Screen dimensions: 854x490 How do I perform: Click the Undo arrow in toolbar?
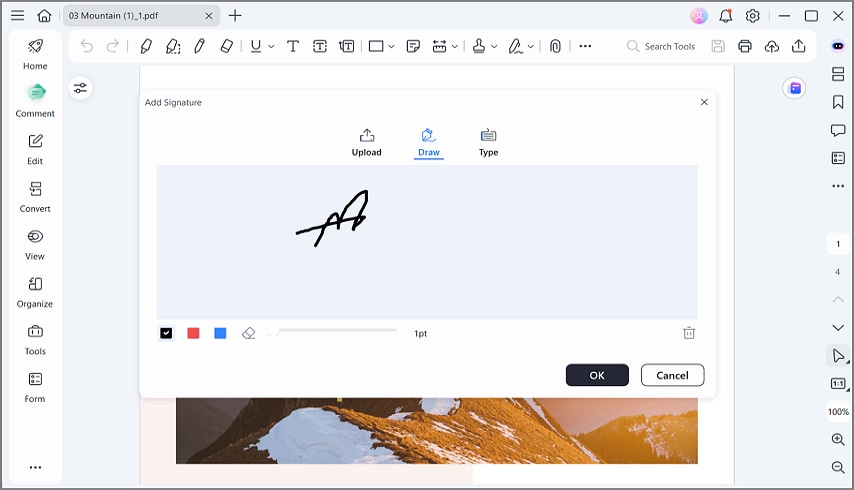point(87,46)
